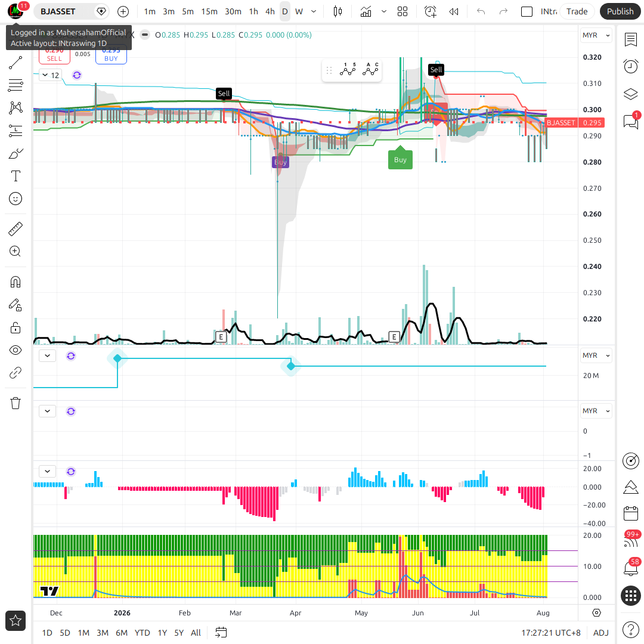The height and width of the screenshot is (644, 644).
Task: Create a price alert from top toolbar
Action: (430, 11)
